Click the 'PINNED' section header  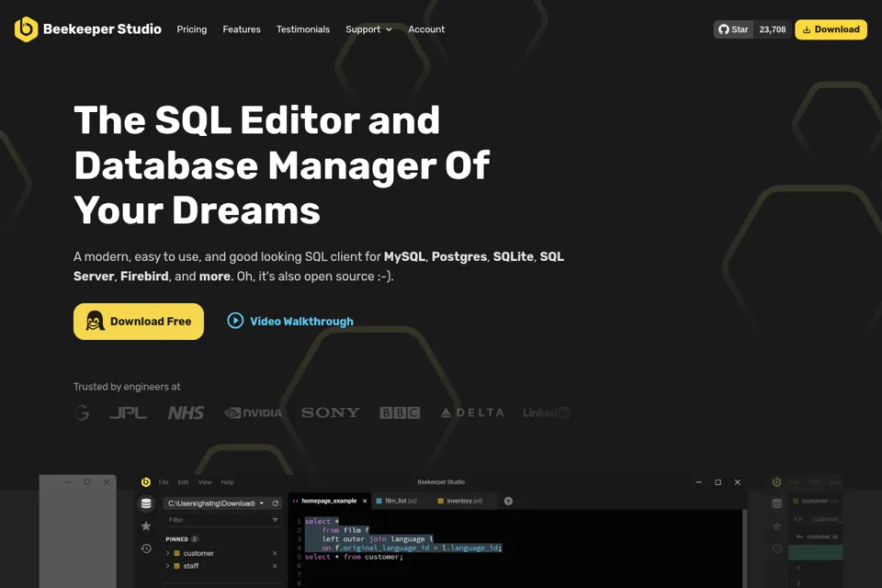coord(176,539)
